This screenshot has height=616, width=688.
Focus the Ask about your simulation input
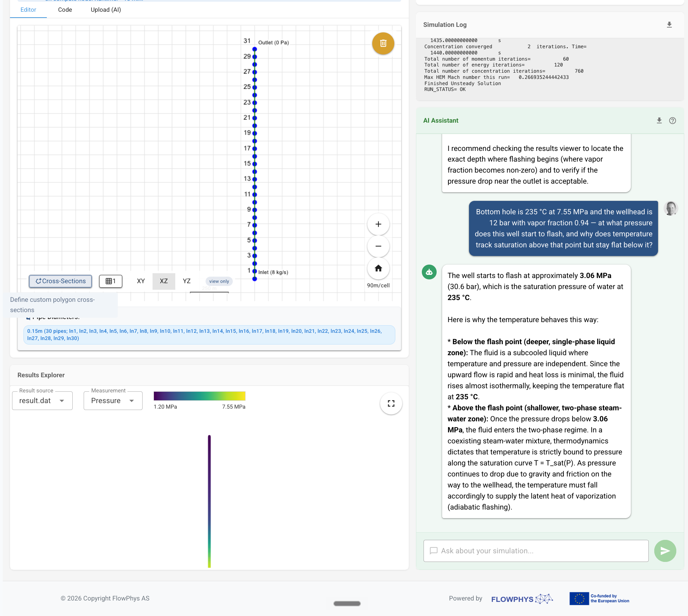[536, 551]
